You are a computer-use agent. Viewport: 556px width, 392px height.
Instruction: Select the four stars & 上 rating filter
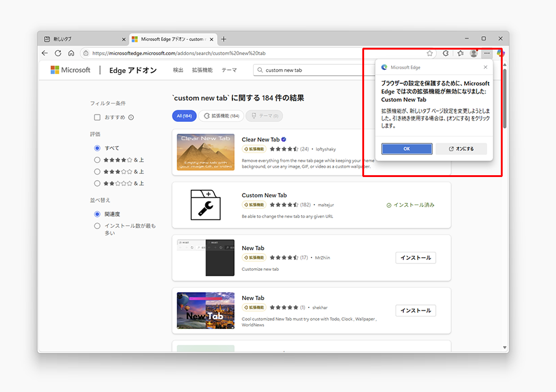[x=97, y=160]
